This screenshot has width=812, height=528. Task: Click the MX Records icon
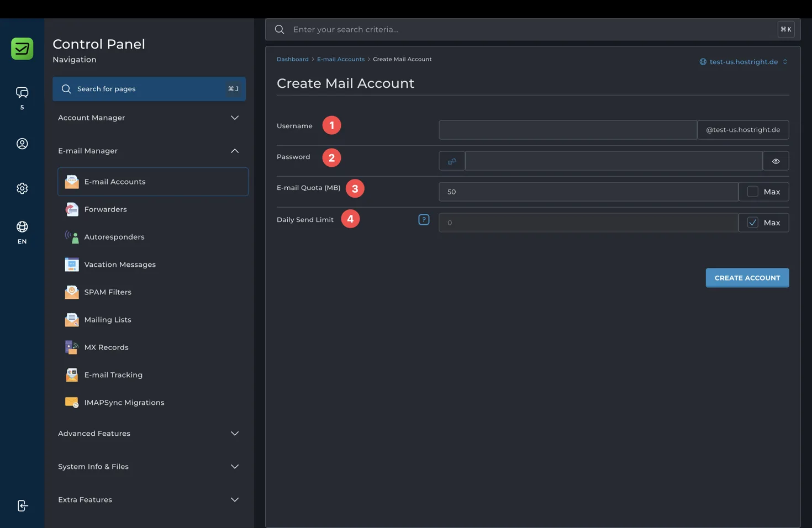click(72, 347)
